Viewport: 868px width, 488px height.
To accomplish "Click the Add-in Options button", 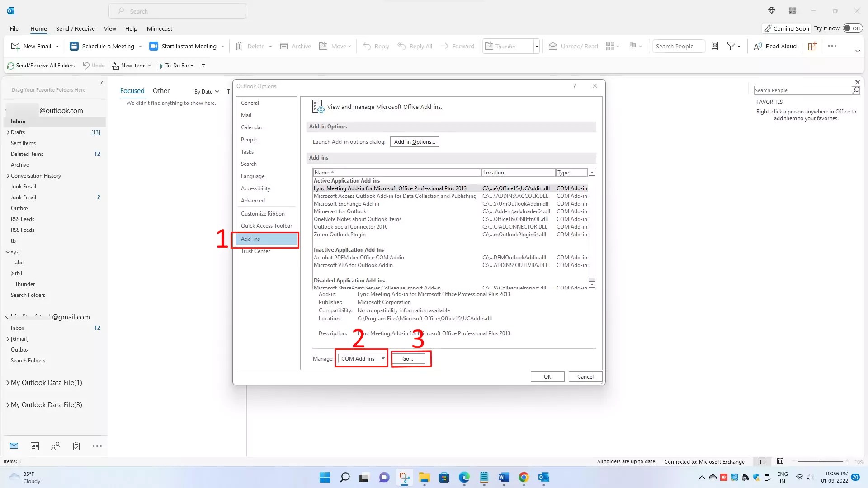I will point(414,141).
